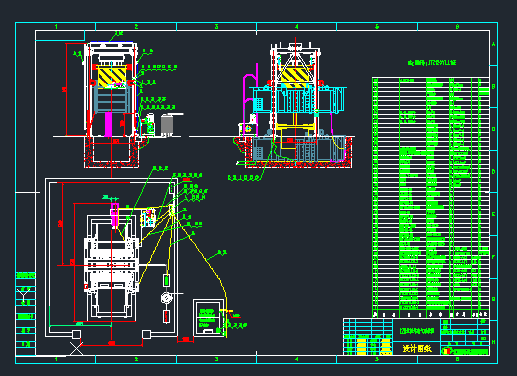Select the Y-shaped UCS axis icon
The width and height of the screenshot is (517, 376).
[x=24, y=295]
